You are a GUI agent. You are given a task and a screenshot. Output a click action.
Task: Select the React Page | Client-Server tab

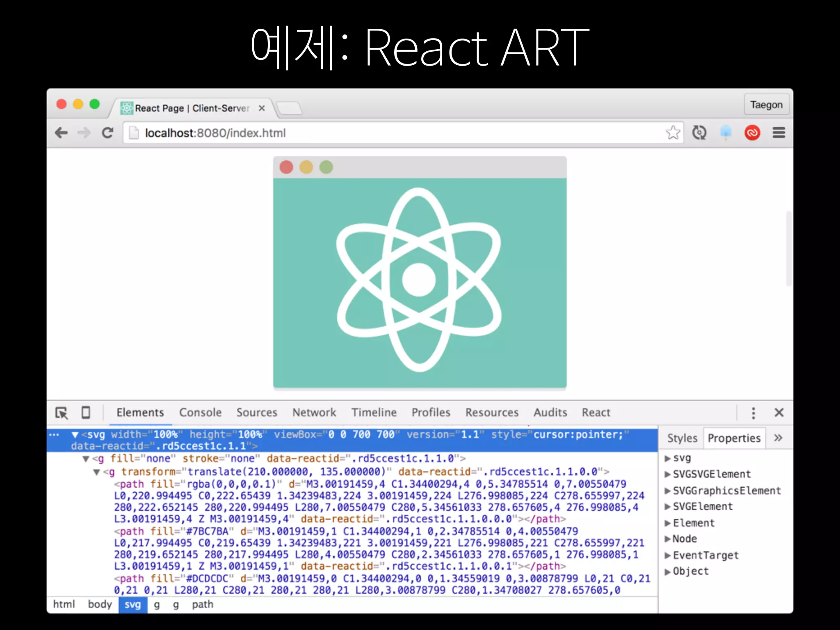click(x=192, y=108)
